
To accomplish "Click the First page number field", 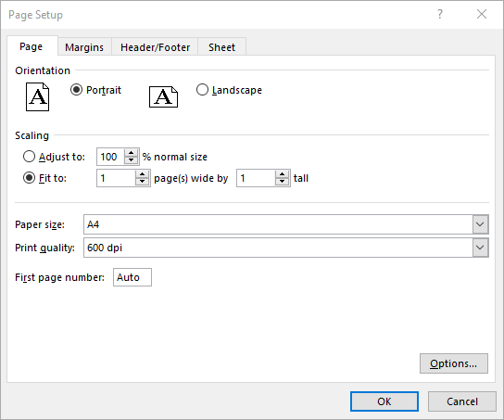I will click(132, 277).
